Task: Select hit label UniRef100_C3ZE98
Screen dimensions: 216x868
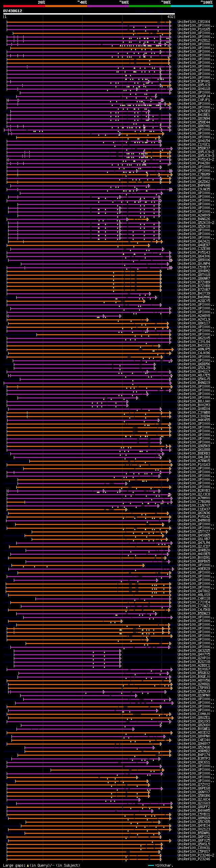Action: (194, 249)
